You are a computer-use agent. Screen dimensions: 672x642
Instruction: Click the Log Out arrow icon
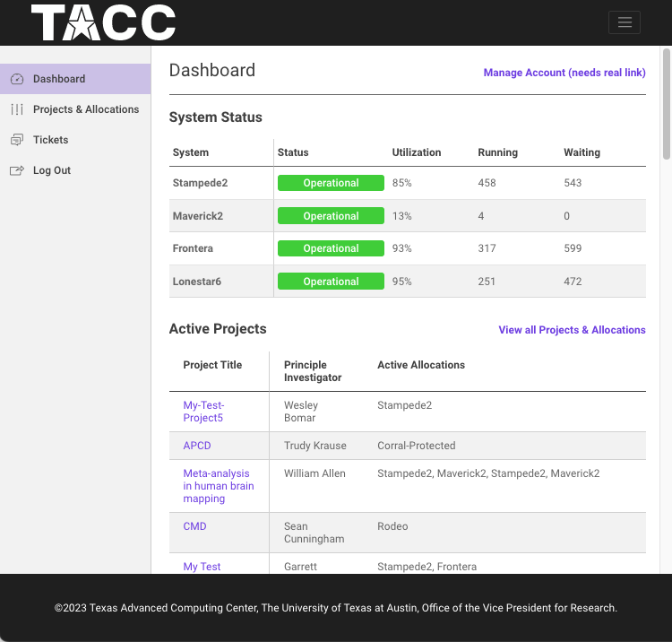17,170
